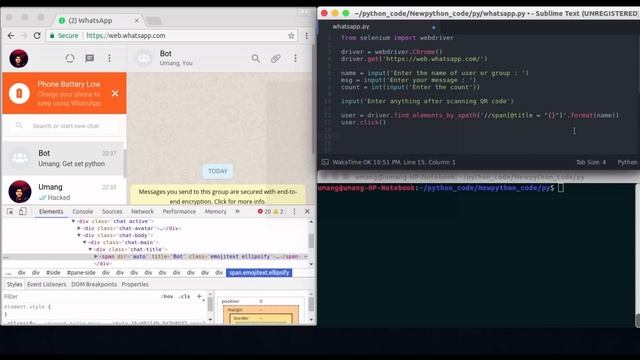Add a new style rule
640x360 pixels.
tap(199, 296)
